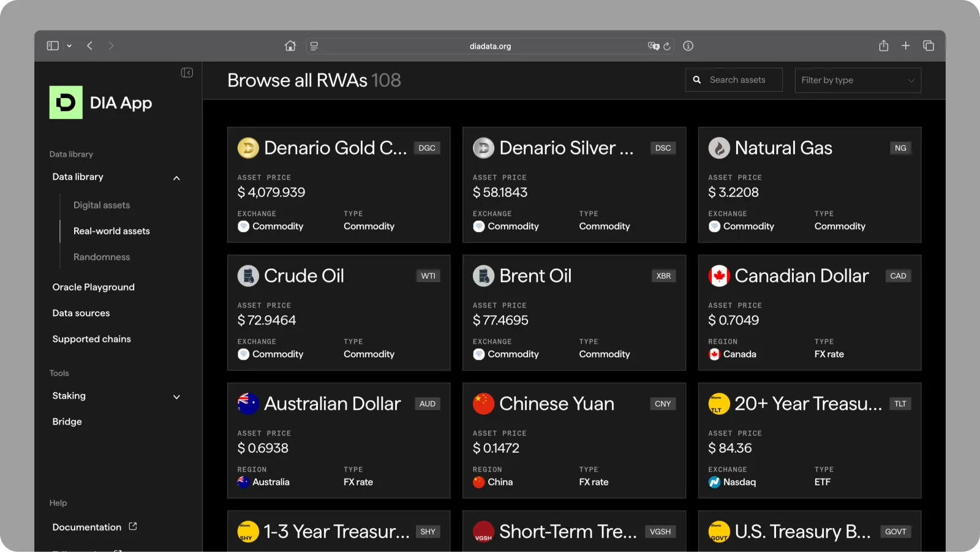Open Supported chains page
980x552 pixels.
(x=91, y=339)
